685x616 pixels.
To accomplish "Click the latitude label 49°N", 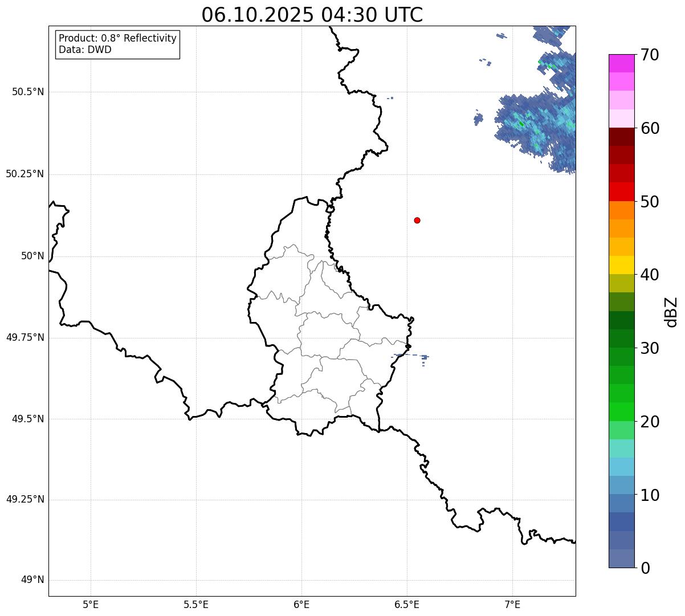I will 32,580.
